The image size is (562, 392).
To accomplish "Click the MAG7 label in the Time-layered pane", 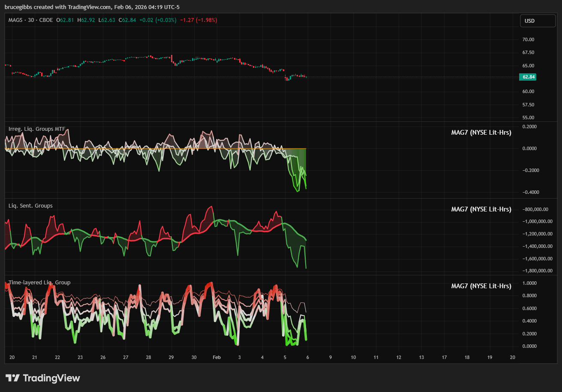I will pos(481,286).
